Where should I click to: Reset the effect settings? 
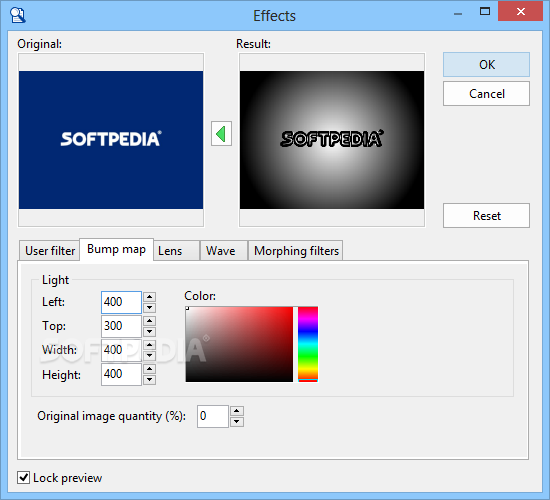tap(487, 215)
